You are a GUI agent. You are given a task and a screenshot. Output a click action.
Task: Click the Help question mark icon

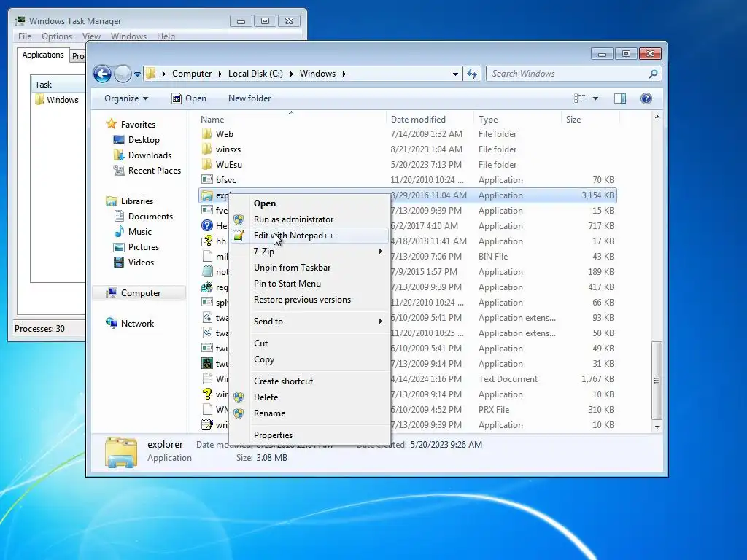tap(646, 98)
